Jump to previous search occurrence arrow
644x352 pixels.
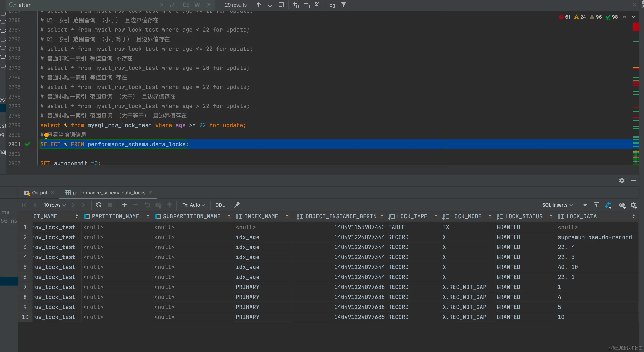click(x=259, y=5)
